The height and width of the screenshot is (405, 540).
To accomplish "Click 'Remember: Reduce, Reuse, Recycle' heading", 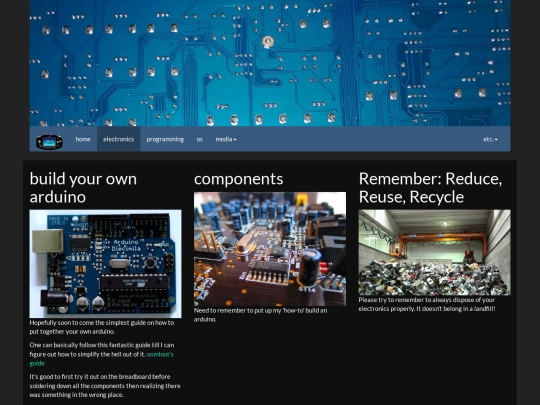I will (430, 188).
